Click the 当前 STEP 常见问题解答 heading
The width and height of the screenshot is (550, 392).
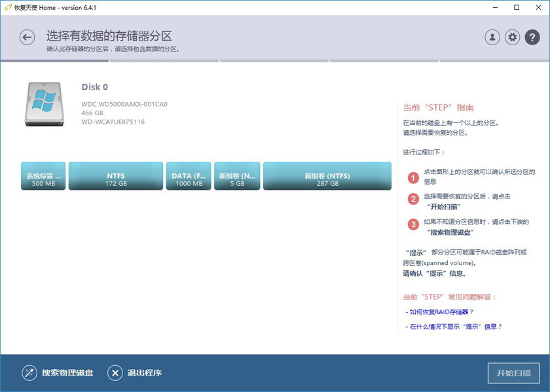point(450,297)
